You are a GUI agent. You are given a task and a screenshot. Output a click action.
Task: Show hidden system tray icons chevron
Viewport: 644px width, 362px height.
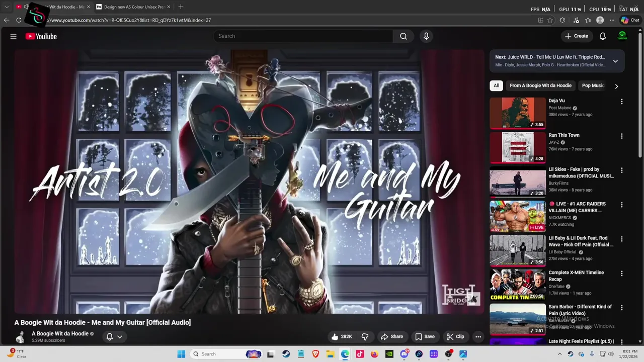tap(559, 354)
